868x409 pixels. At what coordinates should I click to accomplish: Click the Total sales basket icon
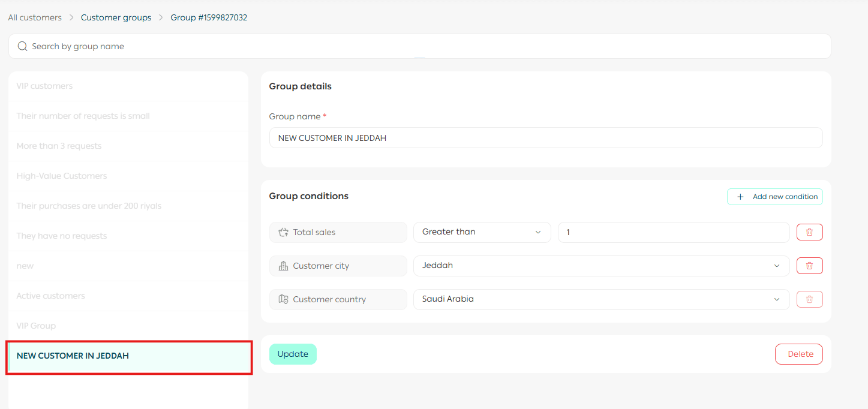pos(284,232)
